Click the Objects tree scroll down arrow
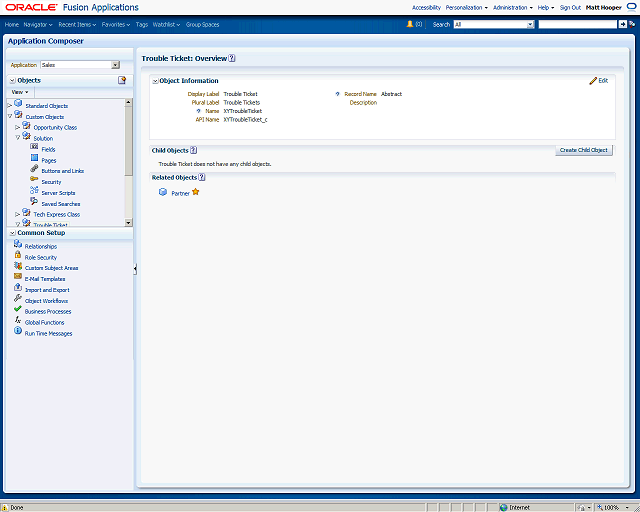The image size is (640, 512). 129,223
